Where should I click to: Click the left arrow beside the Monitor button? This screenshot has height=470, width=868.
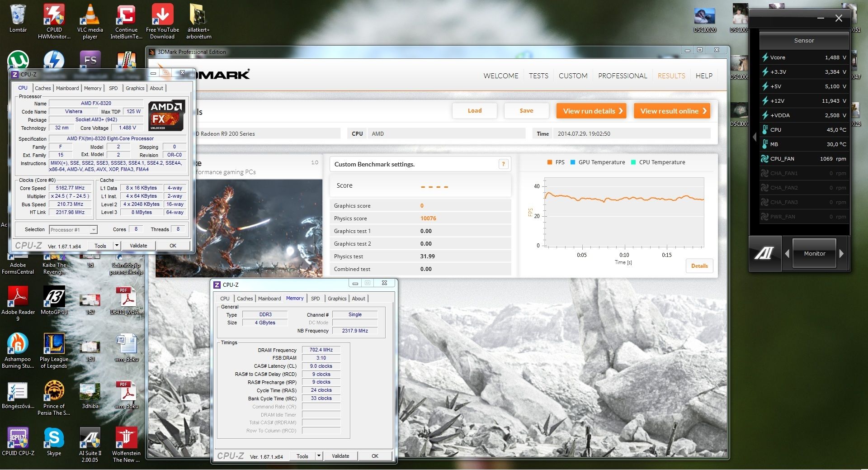pos(787,254)
